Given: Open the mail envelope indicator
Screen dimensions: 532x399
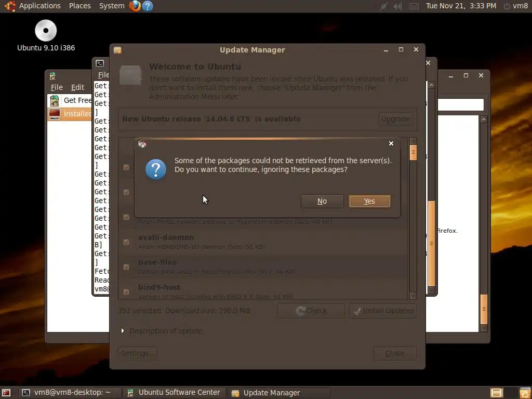Looking at the screenshot, I should (x=414, y=6).
